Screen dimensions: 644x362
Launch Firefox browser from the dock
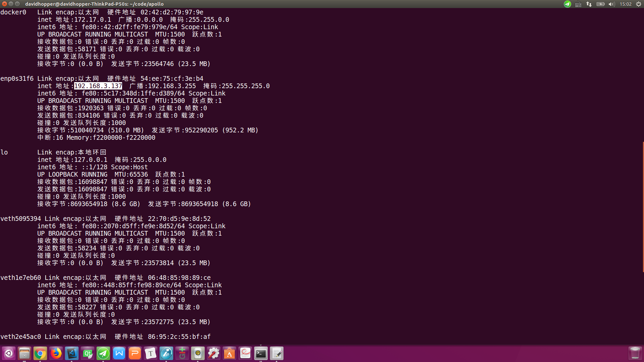click(56, 353)
